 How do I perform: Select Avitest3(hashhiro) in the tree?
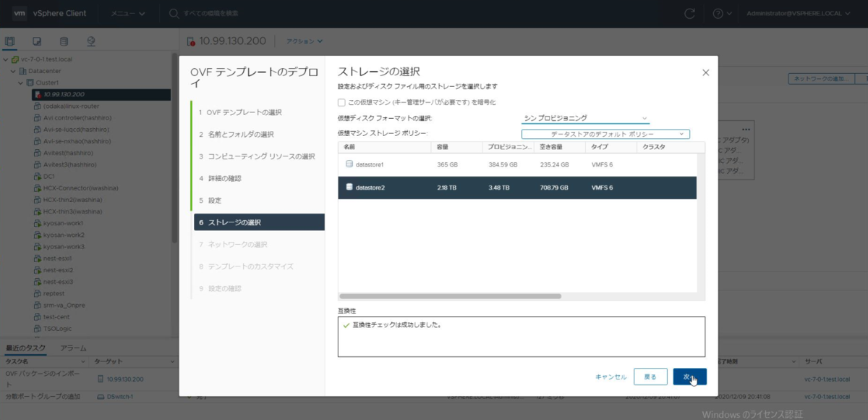70,164
